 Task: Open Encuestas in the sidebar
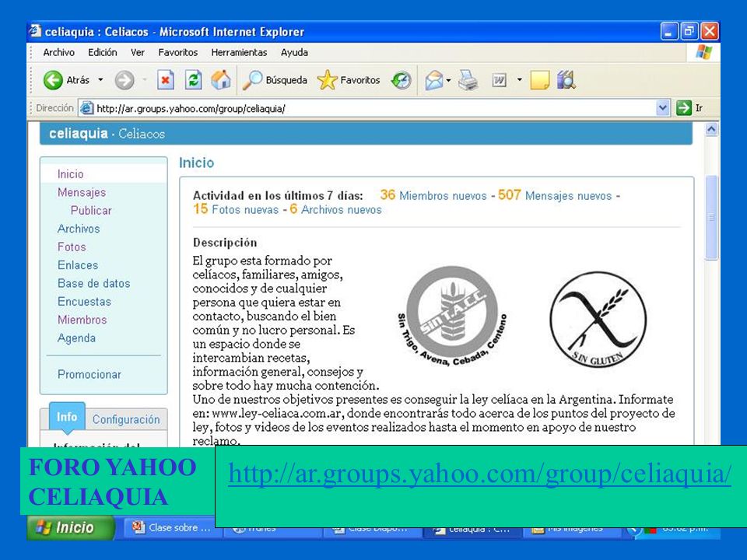click(x=84, y=302)
